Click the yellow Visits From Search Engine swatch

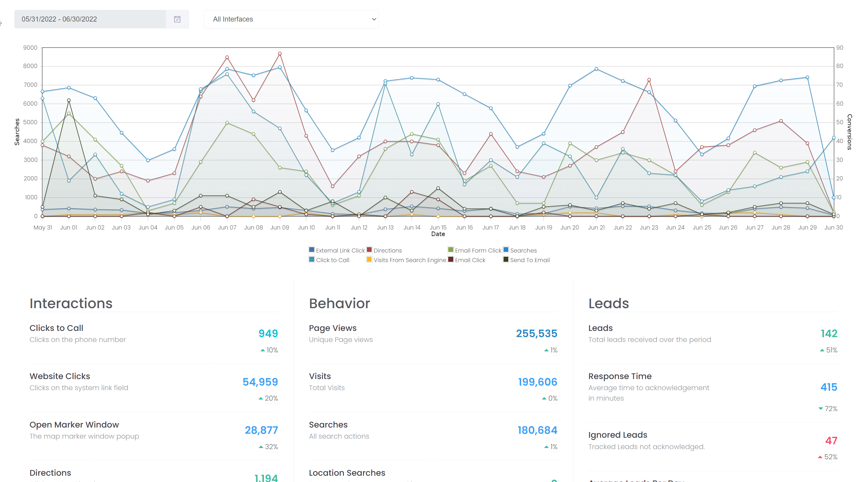click(369, 259)
